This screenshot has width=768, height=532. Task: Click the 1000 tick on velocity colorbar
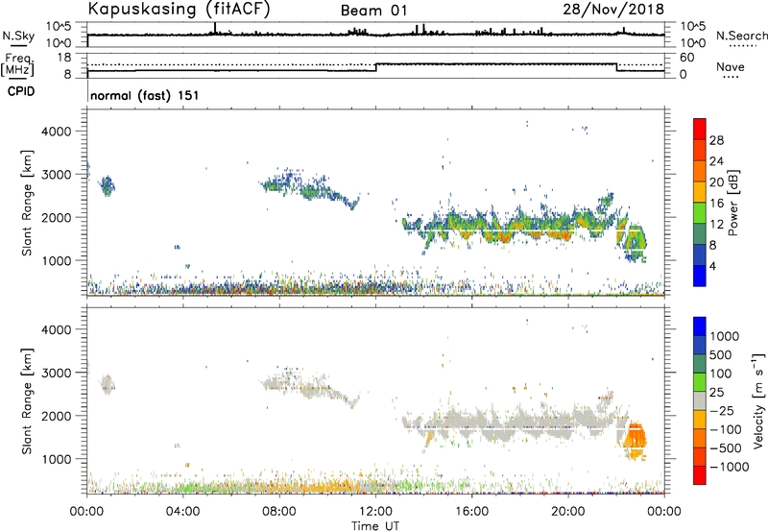coord(724,336)
